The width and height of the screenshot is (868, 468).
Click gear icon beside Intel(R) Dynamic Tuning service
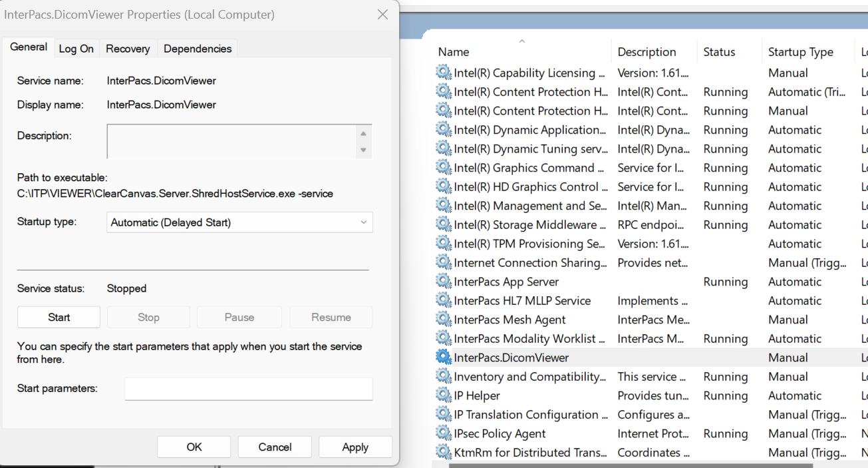pyautogui.click(x=444, y=148)
